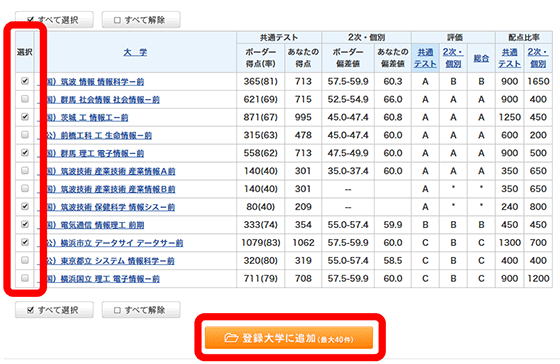Sort by 共通テスト link under 評価
This screenshot has width=560, height=364.
coord(425,58)
